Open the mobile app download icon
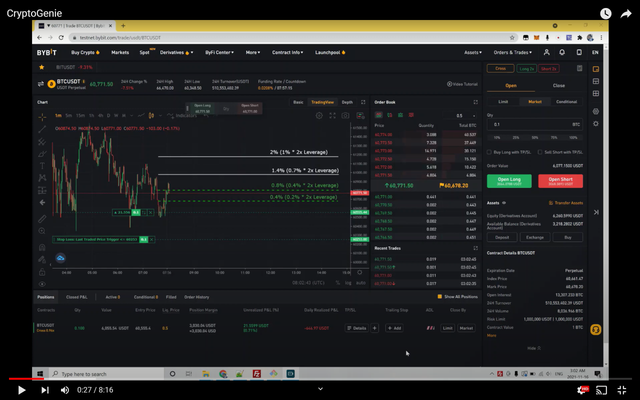This screenshot has width=640, height=400. (x=579, y=52)
